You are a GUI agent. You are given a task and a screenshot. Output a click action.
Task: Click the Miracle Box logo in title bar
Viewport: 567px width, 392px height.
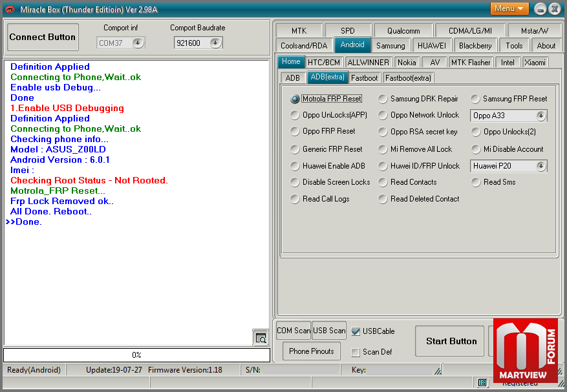coord(9,9)
